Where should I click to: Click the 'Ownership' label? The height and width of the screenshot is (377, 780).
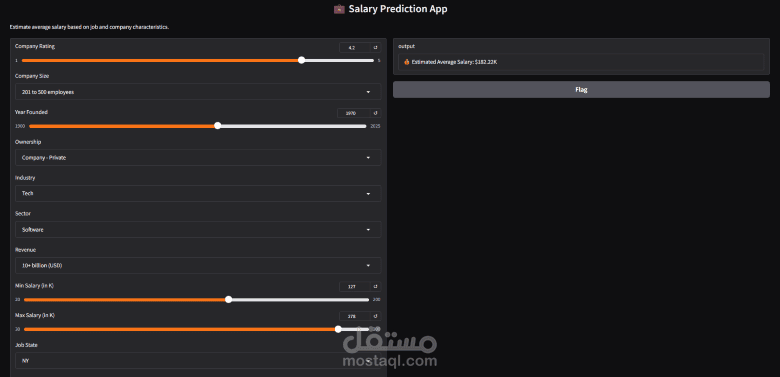tap(28, 142)
